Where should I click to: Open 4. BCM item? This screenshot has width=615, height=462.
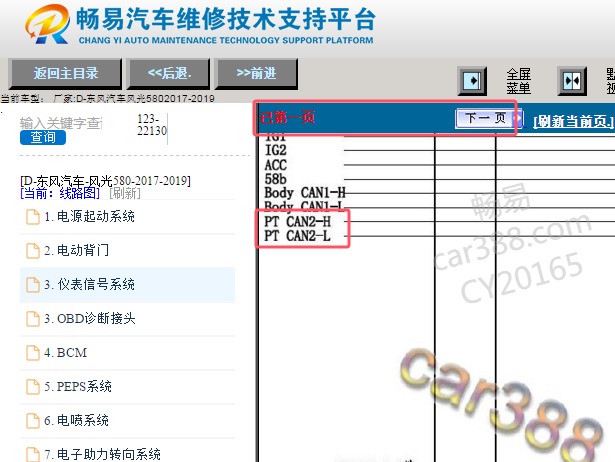tap(127, 353)
